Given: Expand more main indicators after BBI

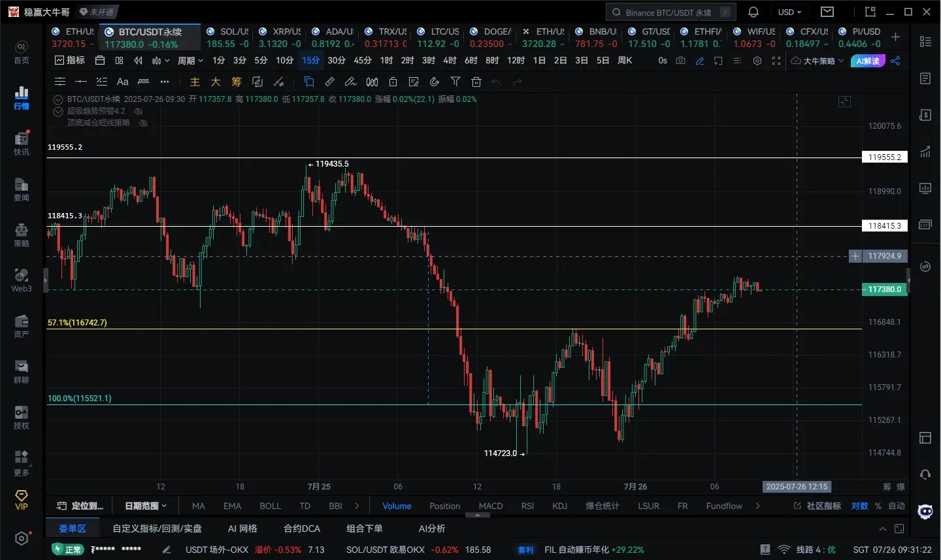Looking at the screenshot, I should [357, 506].
